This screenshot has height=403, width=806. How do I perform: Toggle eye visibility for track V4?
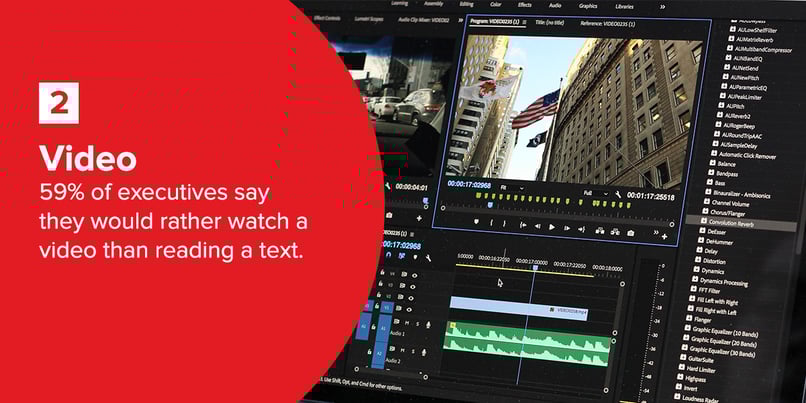[414, 276]
